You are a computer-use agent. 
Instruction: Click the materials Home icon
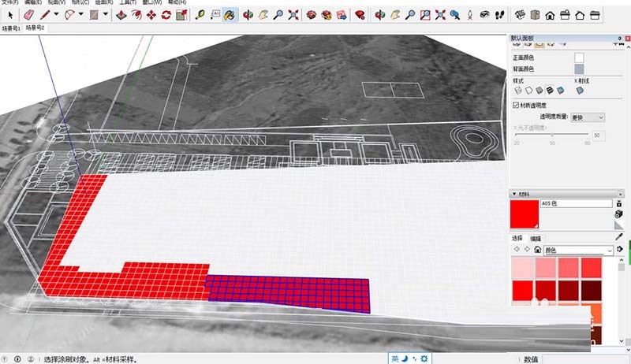[x=537, y=250]
